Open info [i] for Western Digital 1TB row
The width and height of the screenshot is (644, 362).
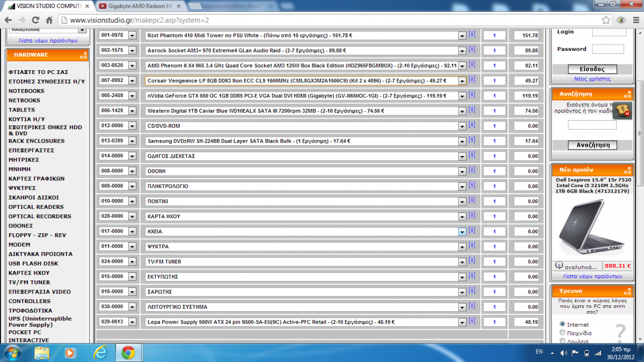pyautogui.click(x=472, y=109)
